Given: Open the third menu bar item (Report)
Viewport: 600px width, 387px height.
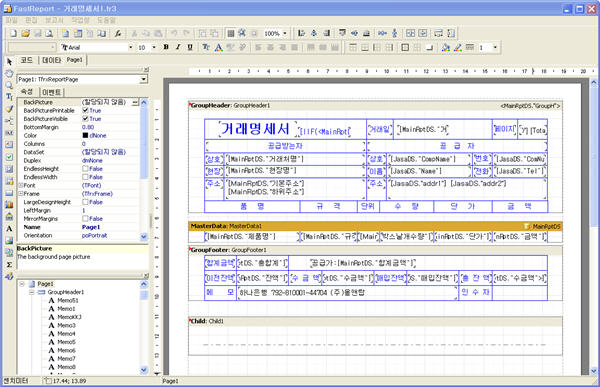Looking at the screenshot, I should point(54,20).
